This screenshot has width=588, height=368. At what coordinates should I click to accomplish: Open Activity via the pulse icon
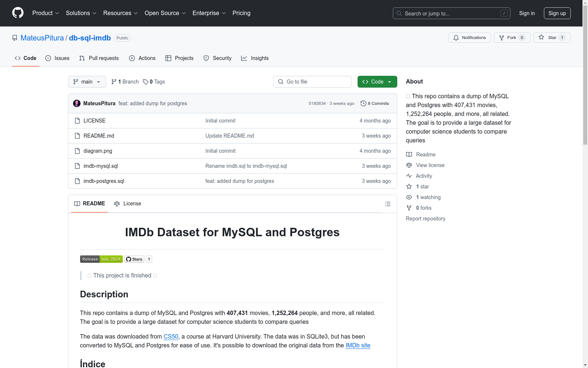[409, 176]
